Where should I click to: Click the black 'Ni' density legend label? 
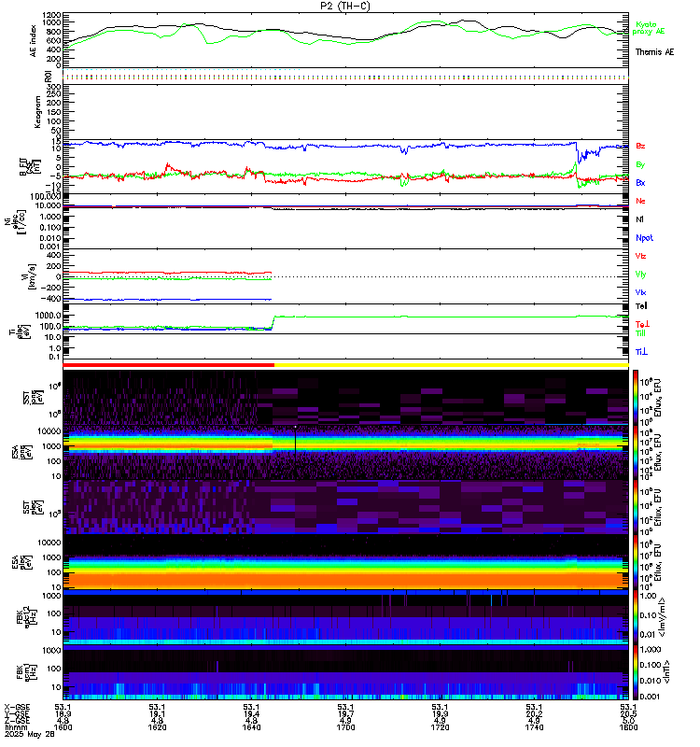click(639, 219)
